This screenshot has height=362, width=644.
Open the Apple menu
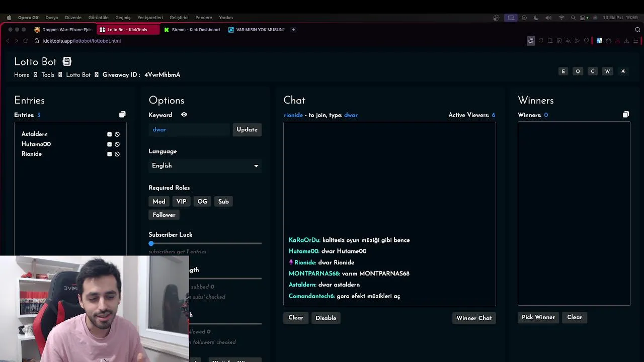coord(9,18)
